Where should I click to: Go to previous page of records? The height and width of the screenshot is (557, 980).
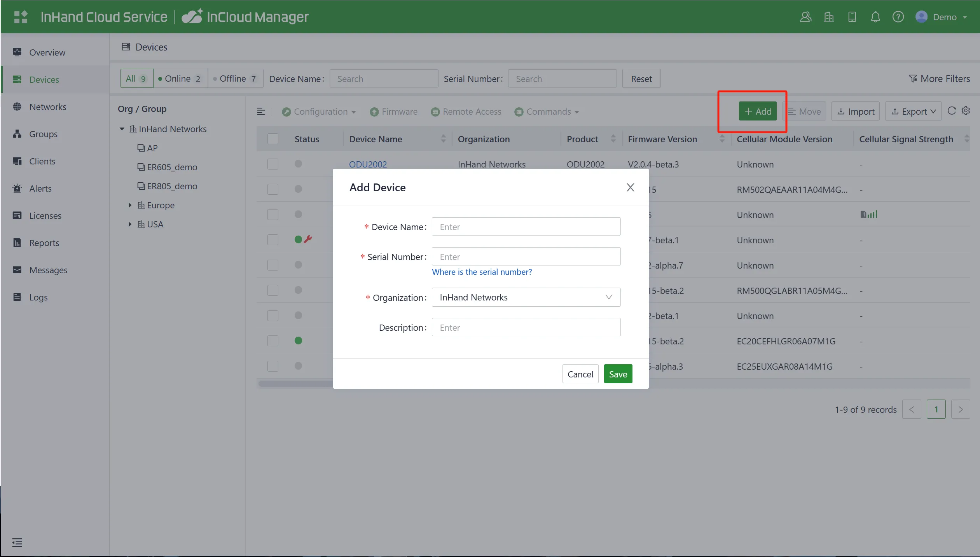pyautogui.click(x=912, y=409)
